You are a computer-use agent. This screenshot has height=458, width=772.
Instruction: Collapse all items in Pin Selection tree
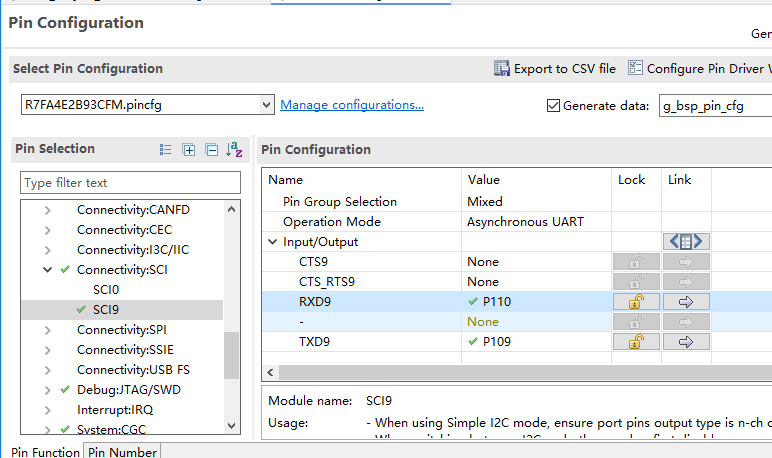pyautogui.click(x=211, y=150)
